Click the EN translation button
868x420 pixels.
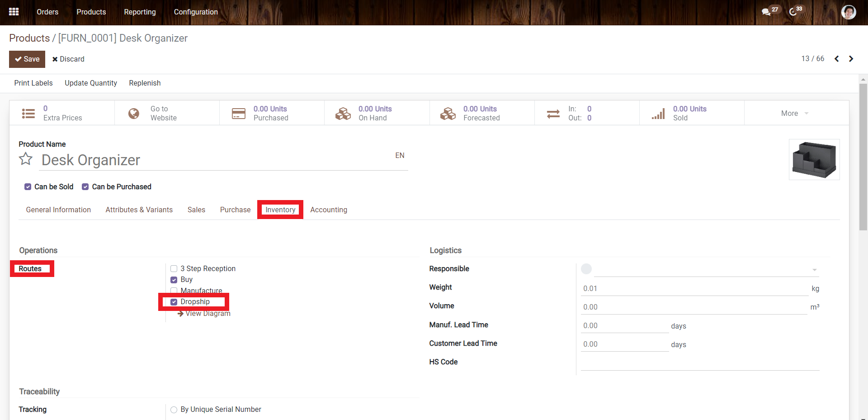point(400,155)
